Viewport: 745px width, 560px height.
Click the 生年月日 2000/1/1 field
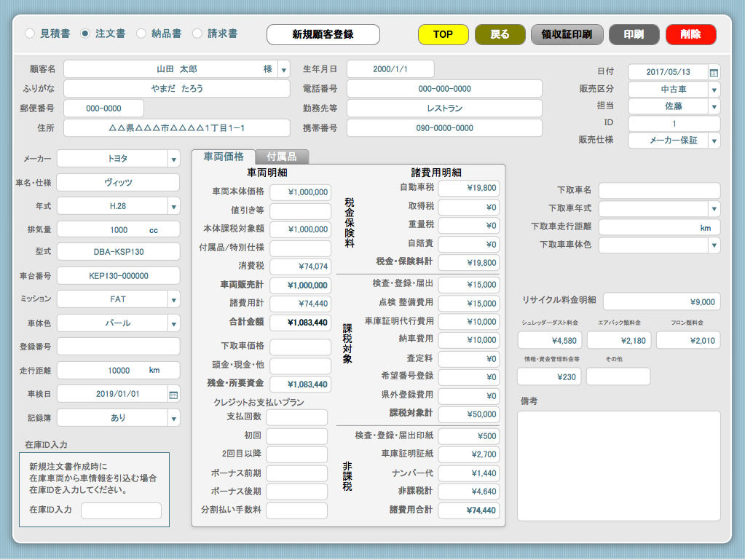pyautogui.click(x=390, y=69)
